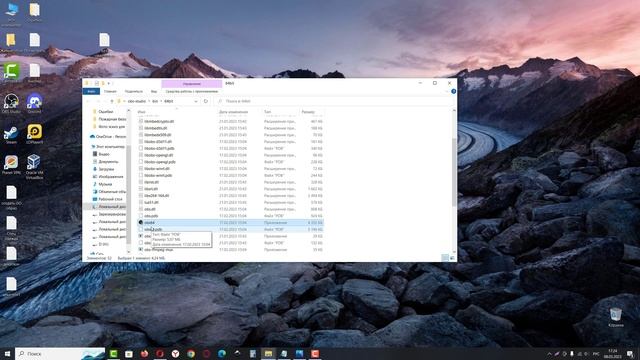Image resolution: width=640 pixels, height=360 pixels.
Task: Select libobs-opengl.dll file
Action: 158,155
